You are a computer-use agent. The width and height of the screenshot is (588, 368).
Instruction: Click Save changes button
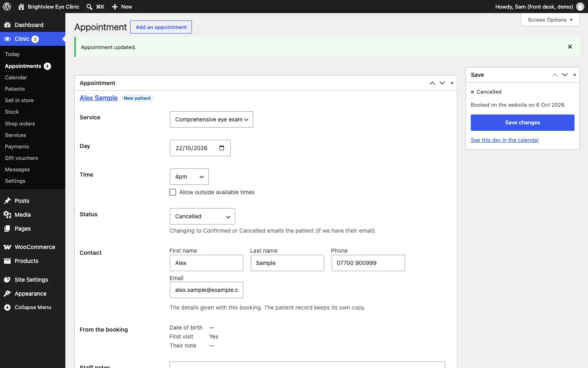coord(523,123)
